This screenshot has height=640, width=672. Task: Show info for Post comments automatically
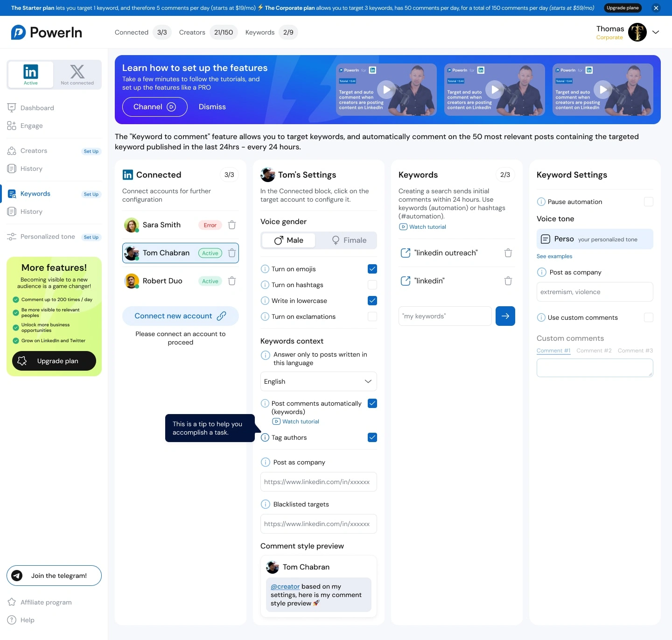(265, 403)
